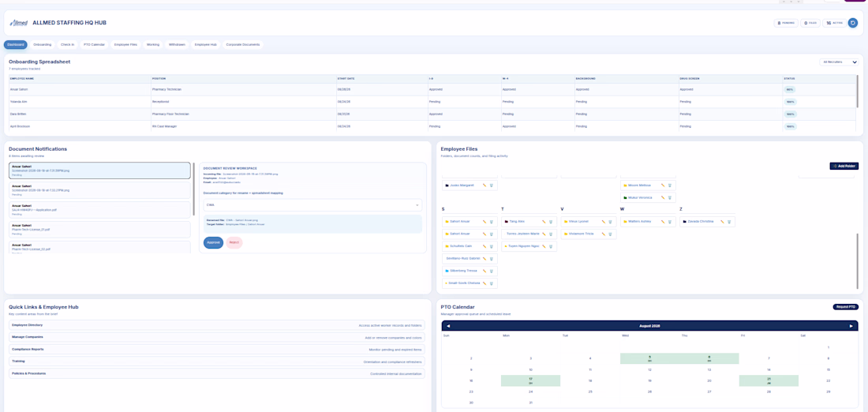Click the Approve button

tap(213, 242)
